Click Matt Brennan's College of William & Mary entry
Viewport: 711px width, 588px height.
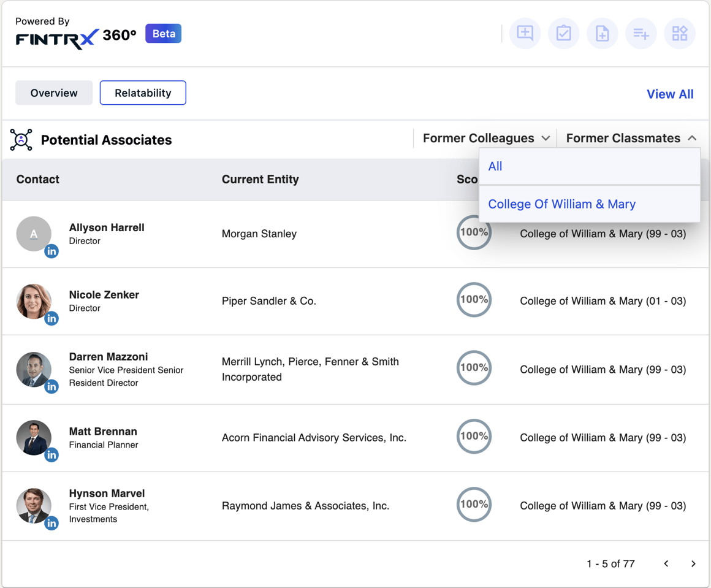pos(603,438)
